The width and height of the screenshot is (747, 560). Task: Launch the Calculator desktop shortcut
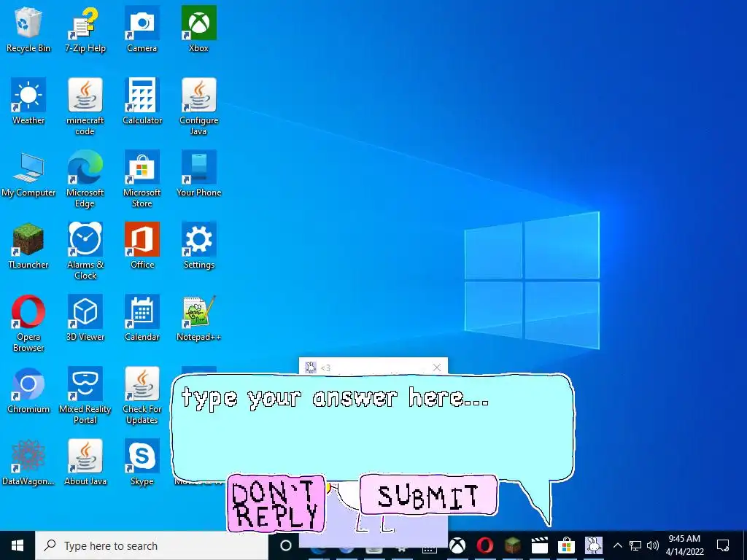tap(142, 101)
